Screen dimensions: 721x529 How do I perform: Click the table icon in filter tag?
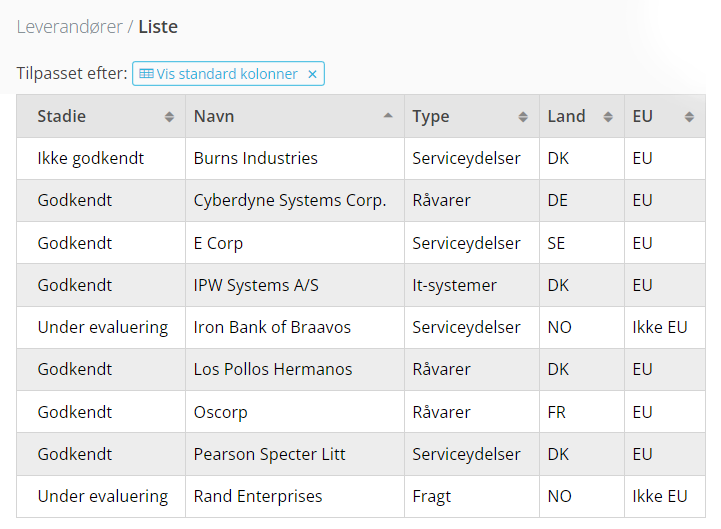pyautogui.click(x=146, y=74)
